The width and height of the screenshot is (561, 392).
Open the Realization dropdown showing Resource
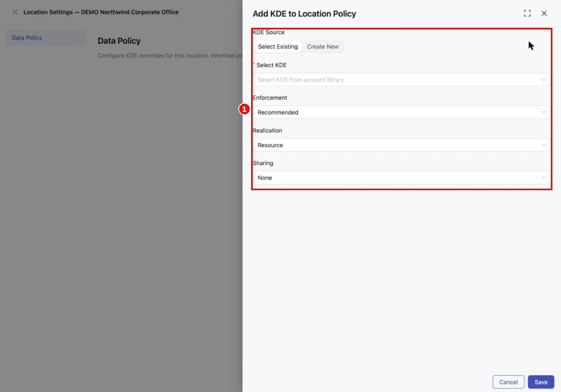pyautogui.click(x=401, y=145)
